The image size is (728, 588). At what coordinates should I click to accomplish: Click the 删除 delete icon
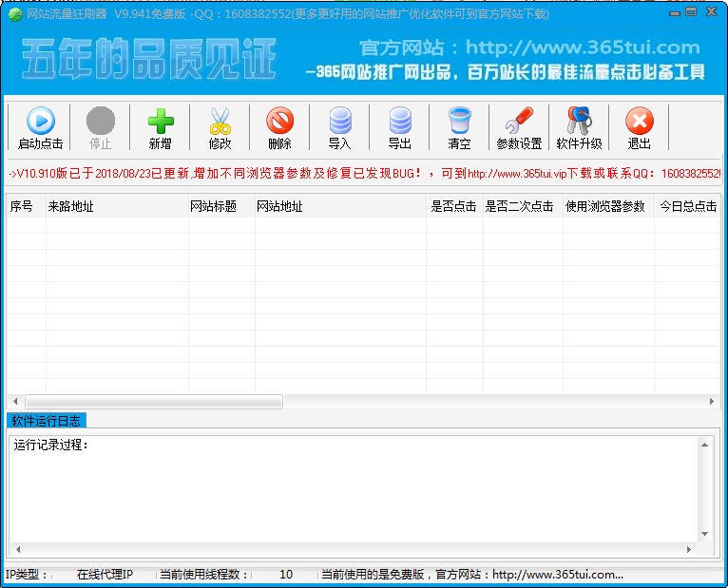(x=280, y=121)
